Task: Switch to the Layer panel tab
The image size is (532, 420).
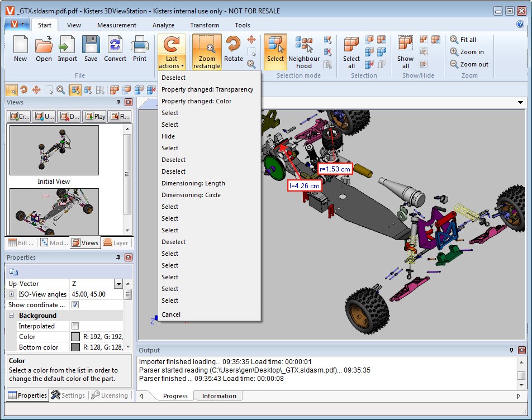Action: point(116,243)
